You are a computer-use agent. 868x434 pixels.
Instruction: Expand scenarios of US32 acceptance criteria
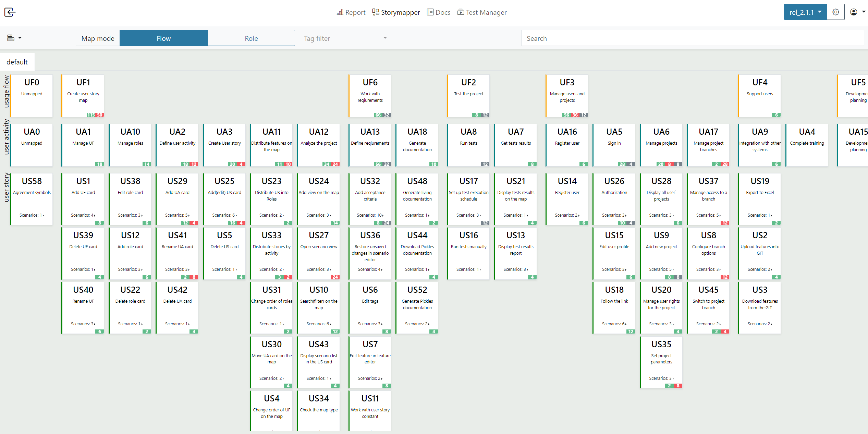click(x=370, y=215)
